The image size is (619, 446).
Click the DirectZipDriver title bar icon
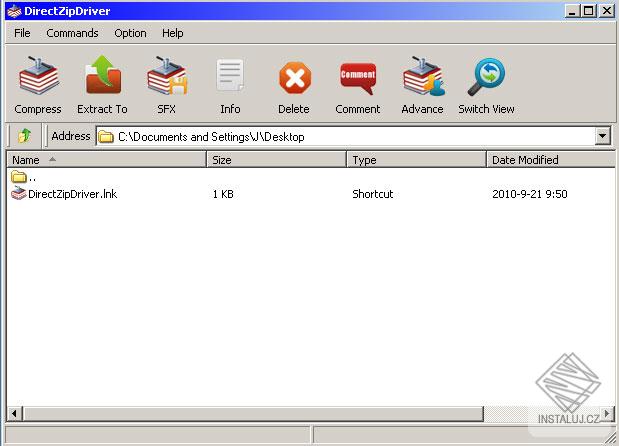[14, 11]
